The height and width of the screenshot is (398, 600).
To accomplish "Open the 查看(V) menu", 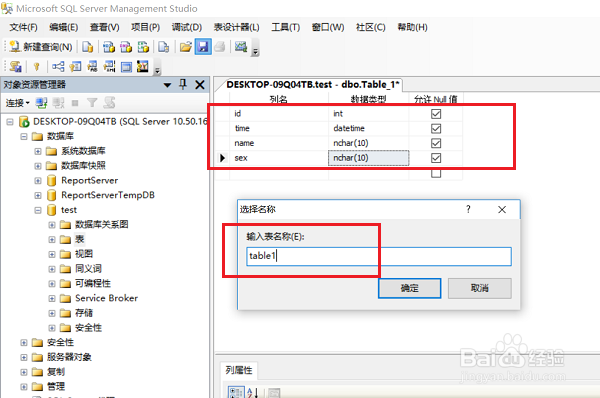I will (104, 27).
